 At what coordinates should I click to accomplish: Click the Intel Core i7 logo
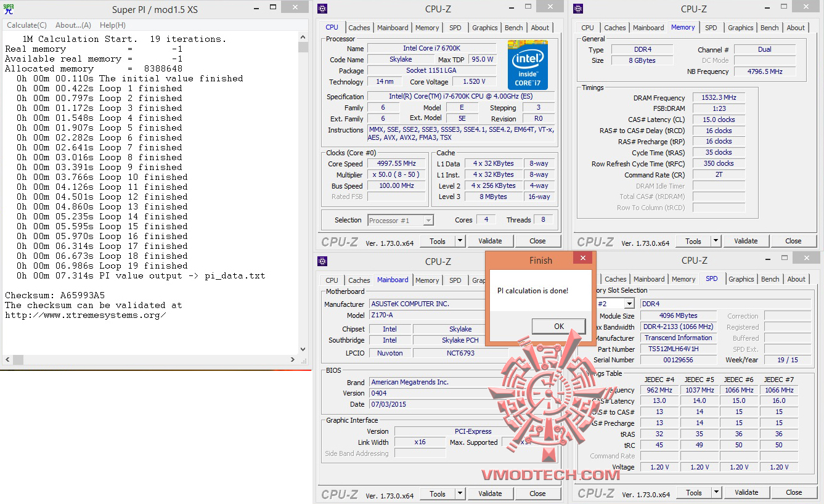(528, 65)
